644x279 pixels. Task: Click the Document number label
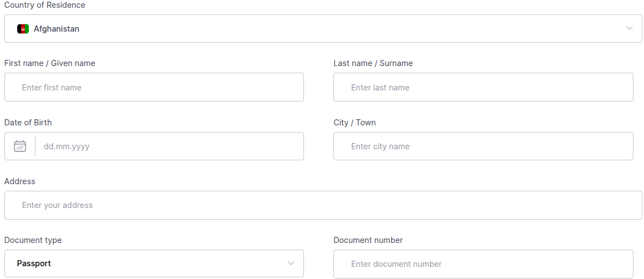(368, 240)
